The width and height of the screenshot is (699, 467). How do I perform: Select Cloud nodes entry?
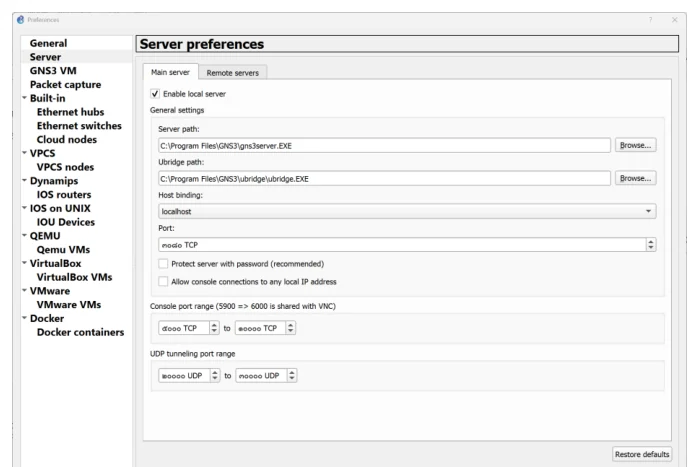coord(66,139)
